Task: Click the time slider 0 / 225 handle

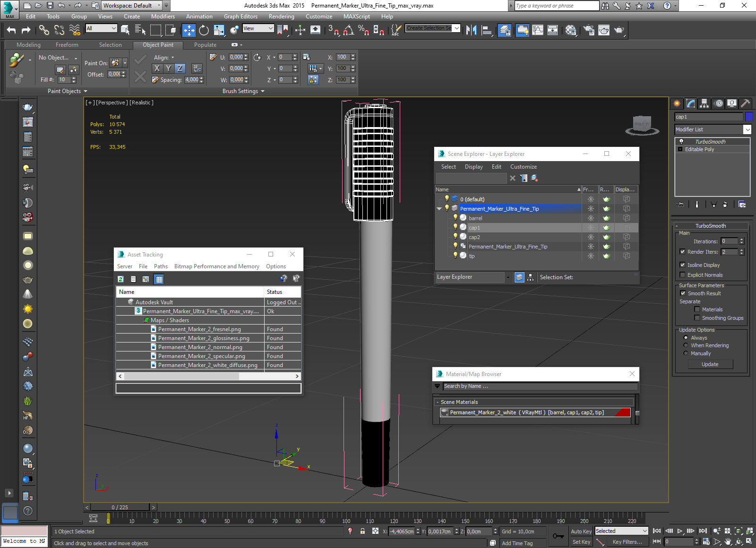Action: (120, 507)
